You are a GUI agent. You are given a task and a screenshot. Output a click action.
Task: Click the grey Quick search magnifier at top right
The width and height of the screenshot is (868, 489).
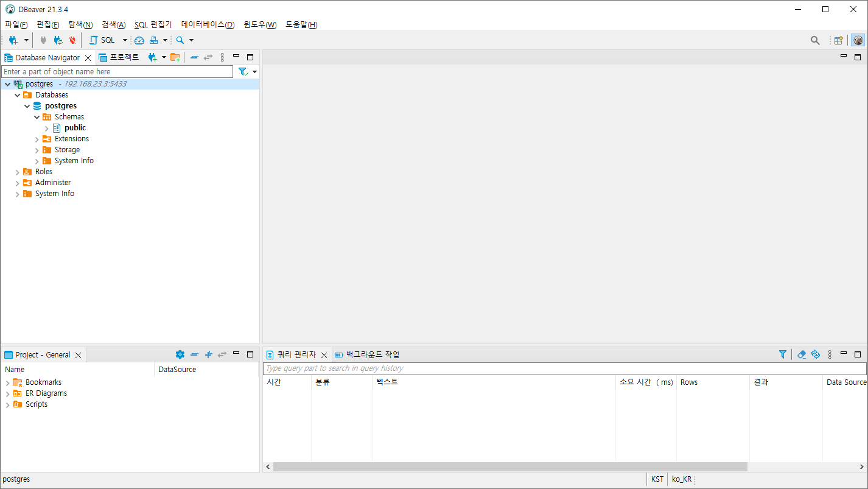(x=815, y=40)
